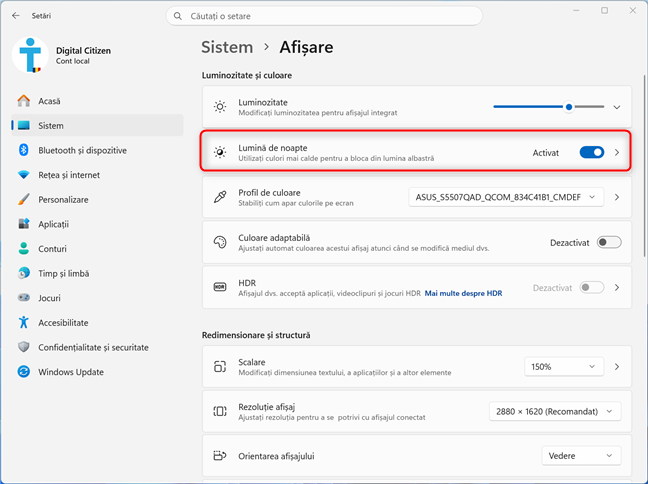Enable the Culoare adaptabilă switch

[x=609, y=242]
